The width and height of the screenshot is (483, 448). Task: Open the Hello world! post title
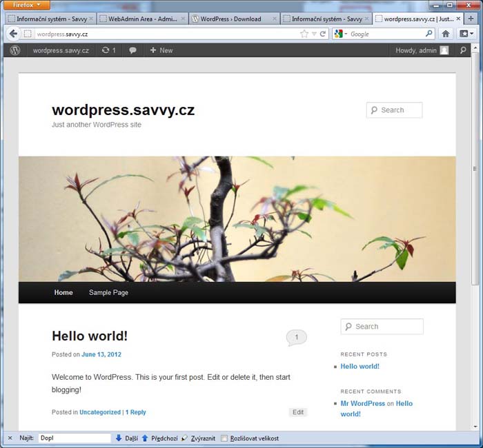(90, 336)
